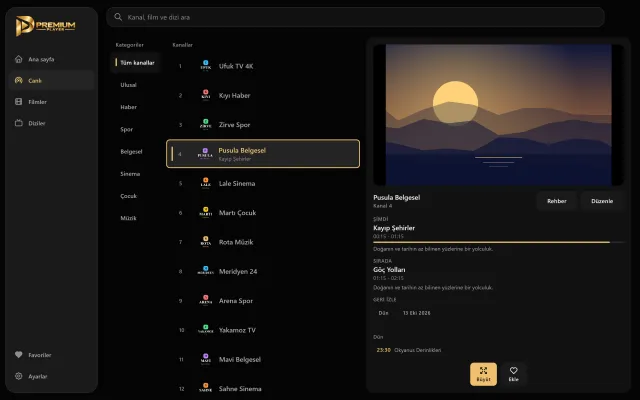This screenshot has width=640, height=400.
Task: Click the Arena Spor channel logo
Action: [x=206, y=300]
